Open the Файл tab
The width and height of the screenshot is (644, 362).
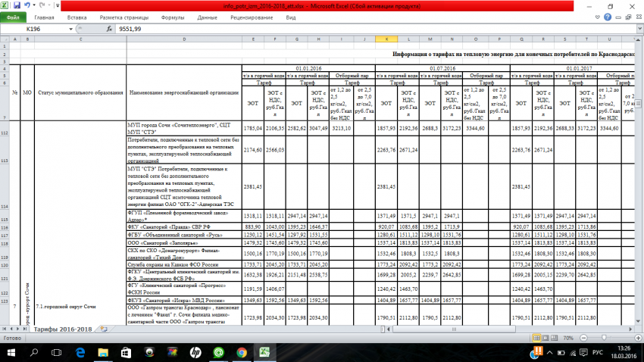click(14, 17)
